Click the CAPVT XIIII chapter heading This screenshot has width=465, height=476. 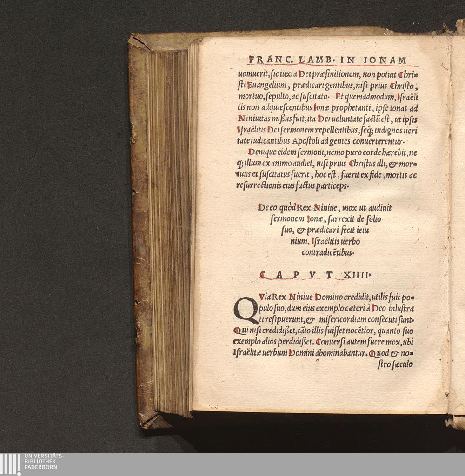click(x=315, y=275)
